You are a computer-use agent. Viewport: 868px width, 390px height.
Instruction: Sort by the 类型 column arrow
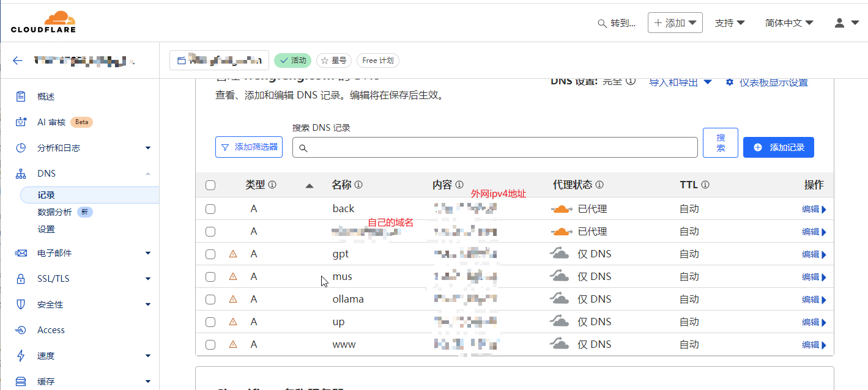(310, 185)
